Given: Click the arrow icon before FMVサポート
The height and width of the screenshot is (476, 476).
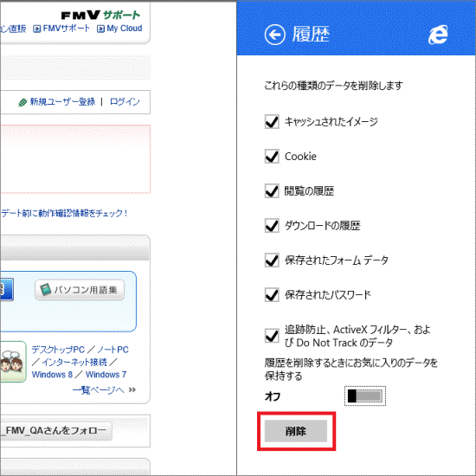Looking at the screenshot, I should click(x=36, y=29).
